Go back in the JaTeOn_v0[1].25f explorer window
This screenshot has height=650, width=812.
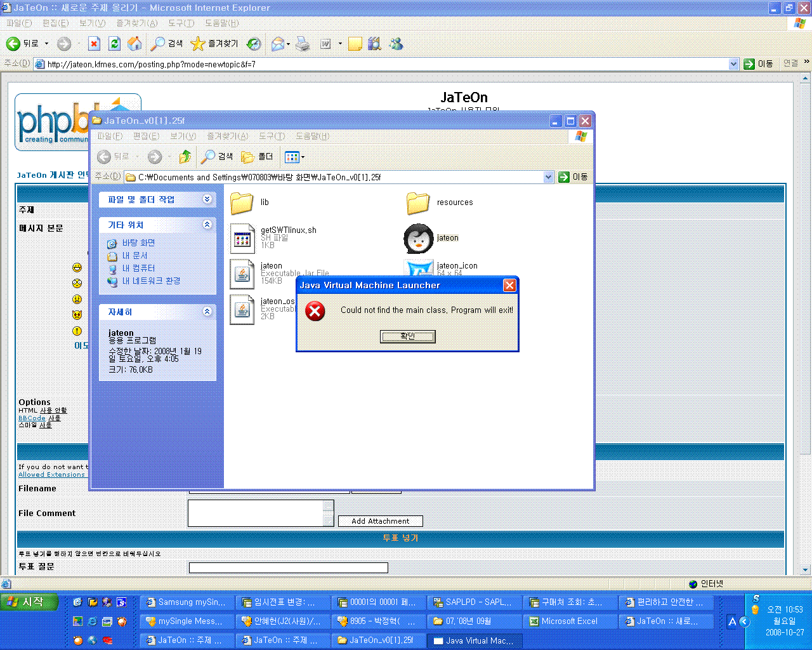point(113,157)
